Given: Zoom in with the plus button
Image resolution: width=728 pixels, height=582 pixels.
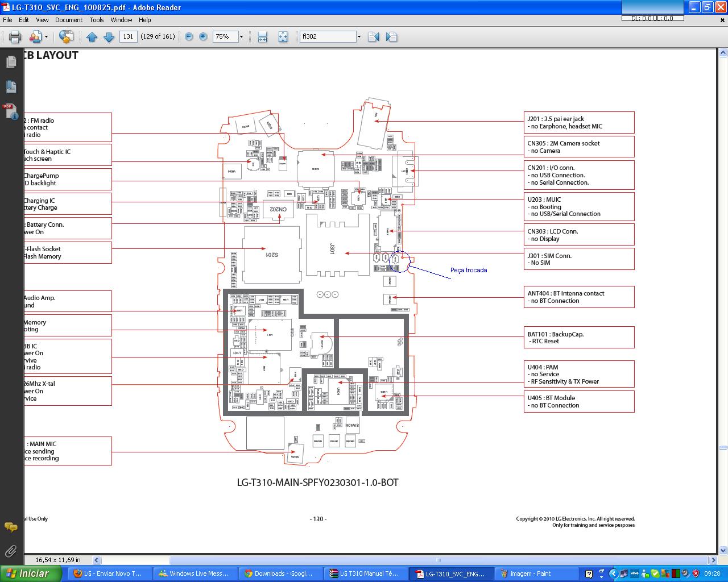Looking at the screenshot, I should [203, 37].
